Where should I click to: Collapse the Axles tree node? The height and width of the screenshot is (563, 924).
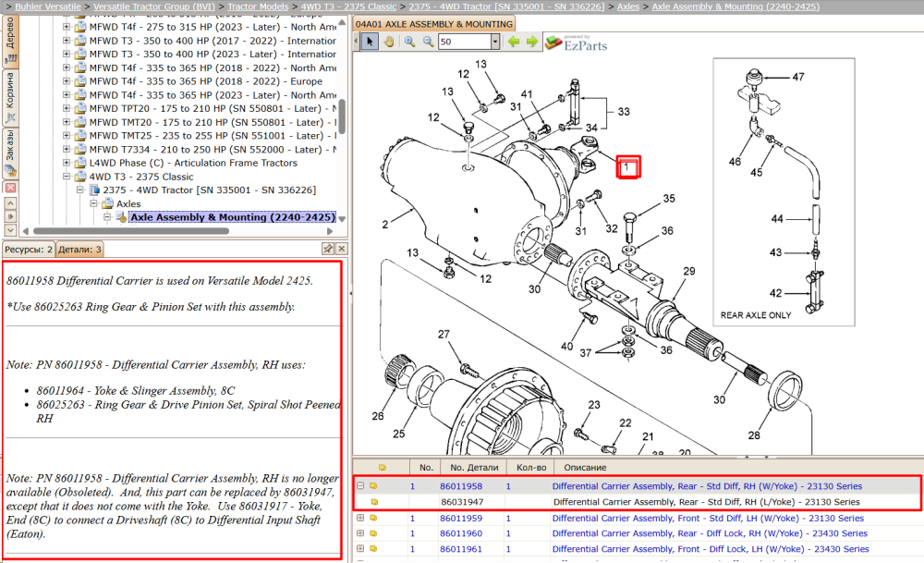click(x=93, y=202)
